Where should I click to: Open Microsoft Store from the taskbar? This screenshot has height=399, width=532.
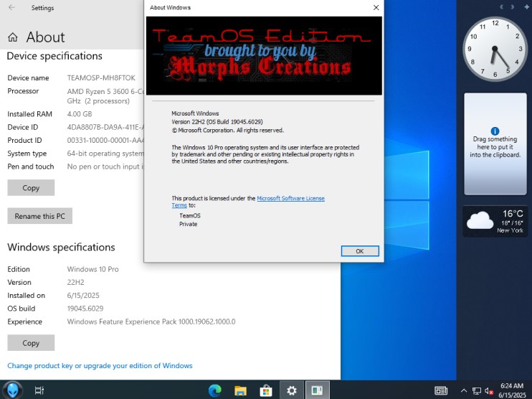[266, 390]
